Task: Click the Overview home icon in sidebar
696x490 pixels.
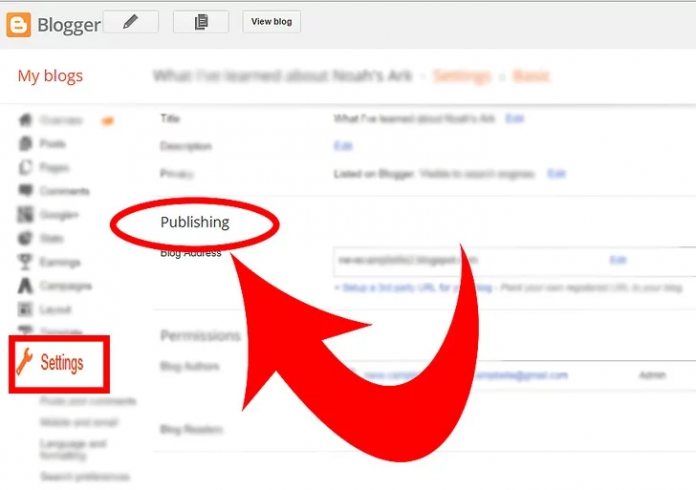Action: click(x=26, y=120)
